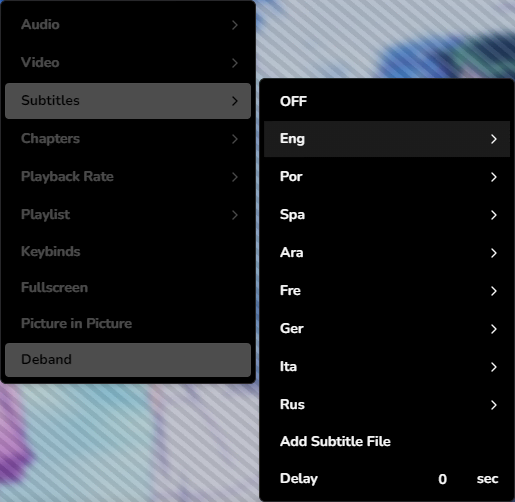Expand the Chapters submenu arrow
The image size is (515, 502).
coord(235,139)
